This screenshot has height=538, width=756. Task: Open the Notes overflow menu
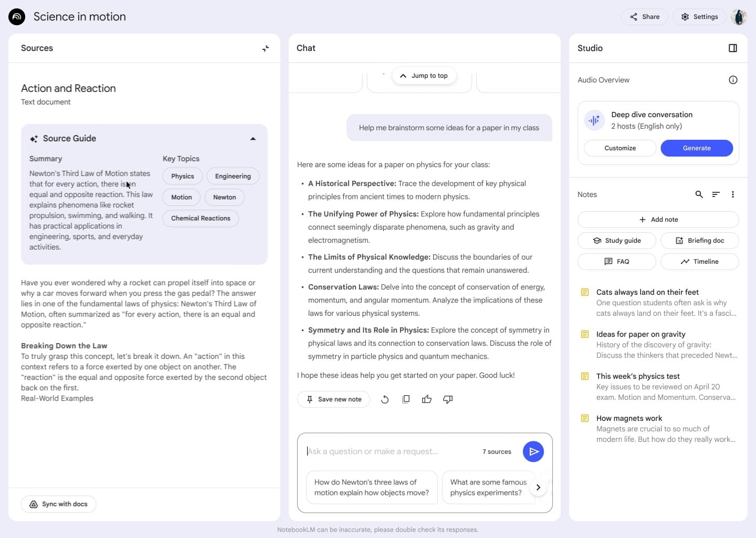click(x=733, y=194)
